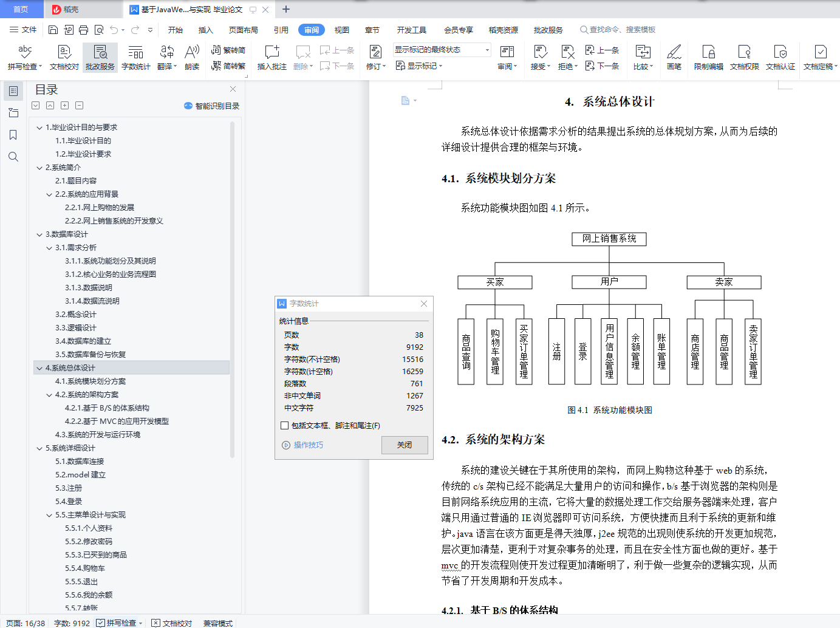Go to next revision with 下一条 beside 拒绝
The width and height of the screenshot is (840, 628).
tap(603, 66)
